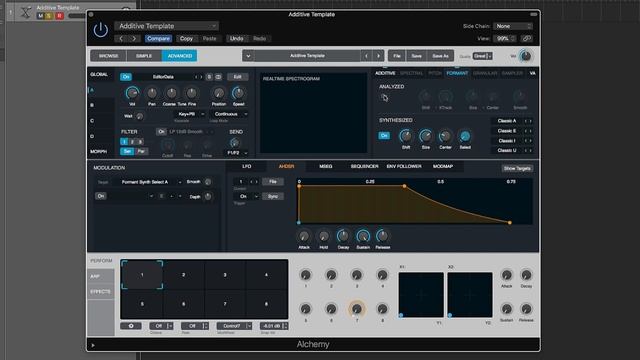
Task: Click the synthesized formant Shift knob
Action: pyautogui.click(x=405, y=136)
